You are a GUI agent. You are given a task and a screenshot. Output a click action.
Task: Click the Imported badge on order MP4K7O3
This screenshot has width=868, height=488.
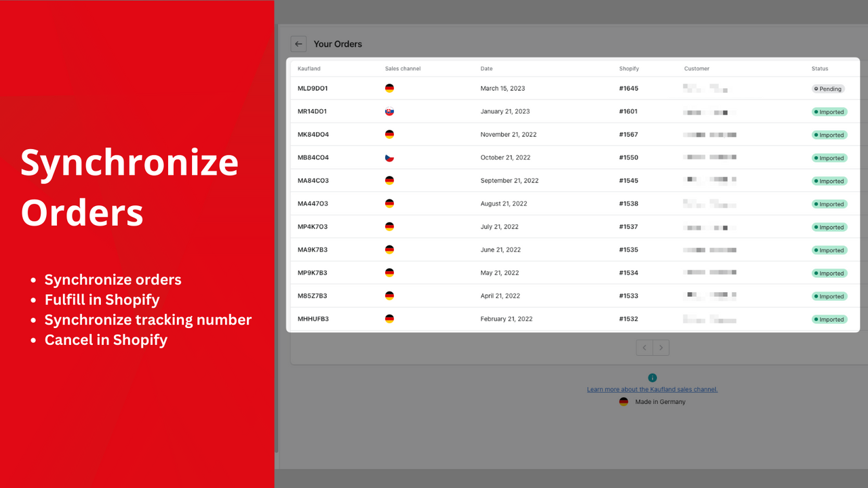pos(829,226)
